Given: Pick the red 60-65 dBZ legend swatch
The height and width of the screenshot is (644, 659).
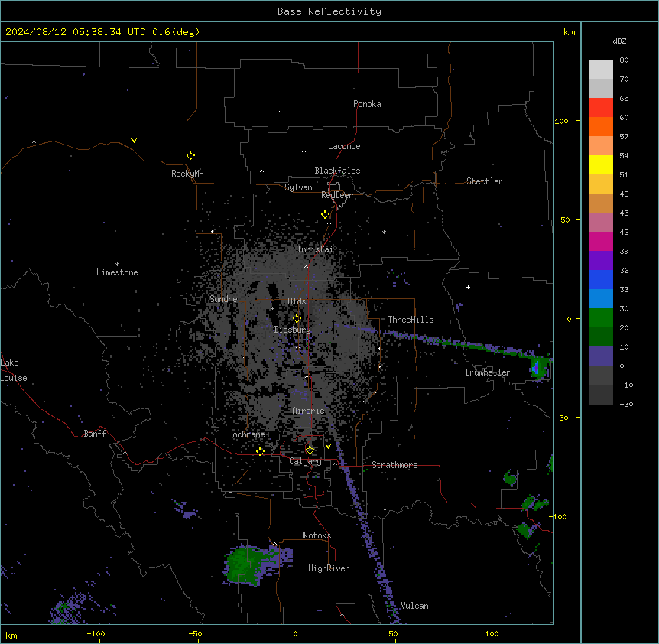Looking at the screenshot, I should point(601,107).
